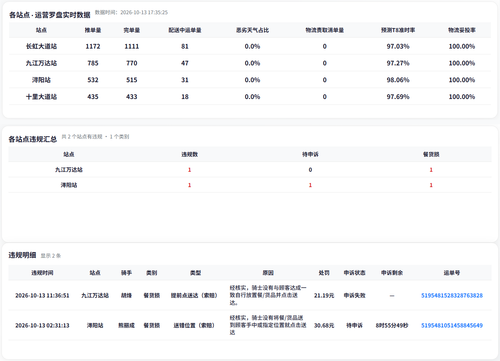Image resolution: width=500 pixels, height=361 pixels.
Task: Click the penalty amount 30.68元
Action: pyautogui.click(x=324, y=325)
